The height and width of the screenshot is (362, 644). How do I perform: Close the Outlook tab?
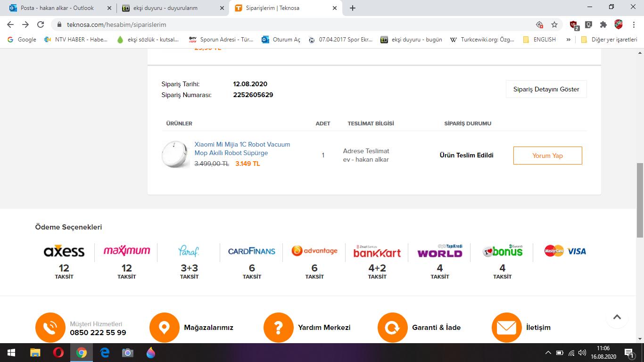(109, 8)
